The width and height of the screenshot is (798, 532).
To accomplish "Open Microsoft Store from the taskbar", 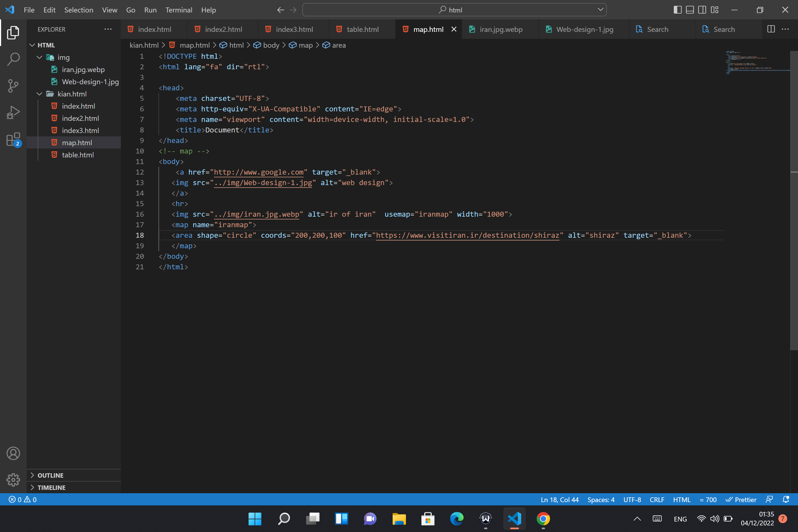I will 428,518.
